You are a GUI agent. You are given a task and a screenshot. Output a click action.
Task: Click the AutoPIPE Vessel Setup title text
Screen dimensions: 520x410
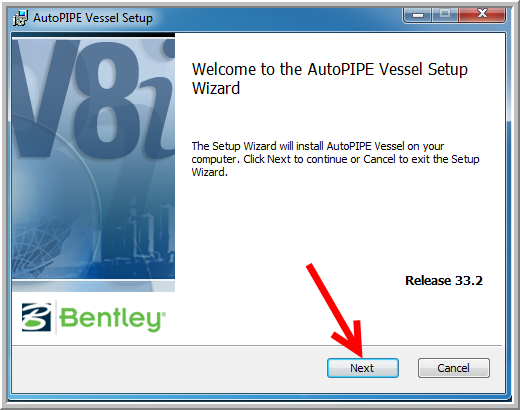pyautogui.click(x=93, y=18)
